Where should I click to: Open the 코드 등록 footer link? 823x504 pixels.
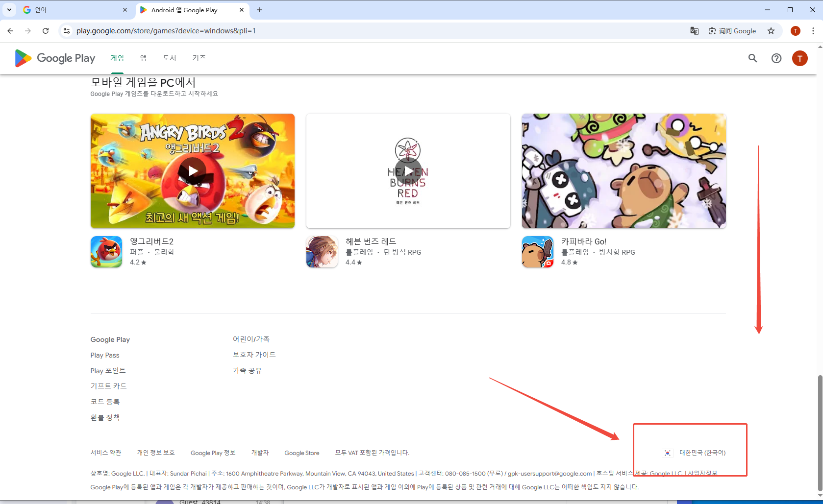pos(105,402)
